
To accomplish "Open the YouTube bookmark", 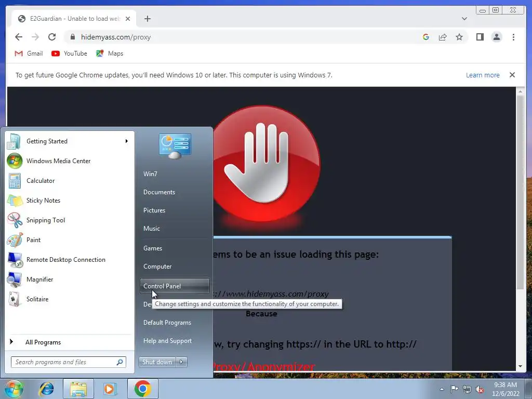I will tap(69, 54).
